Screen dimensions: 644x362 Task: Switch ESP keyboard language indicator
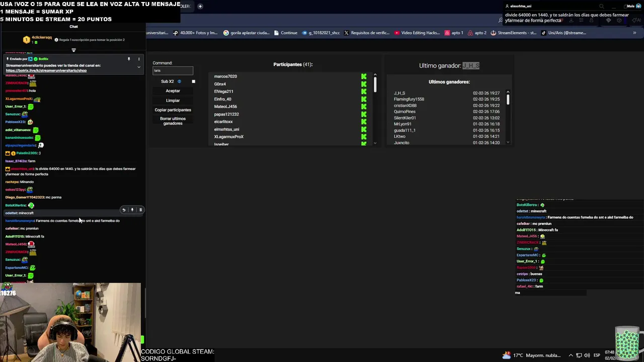pos(597,355)
